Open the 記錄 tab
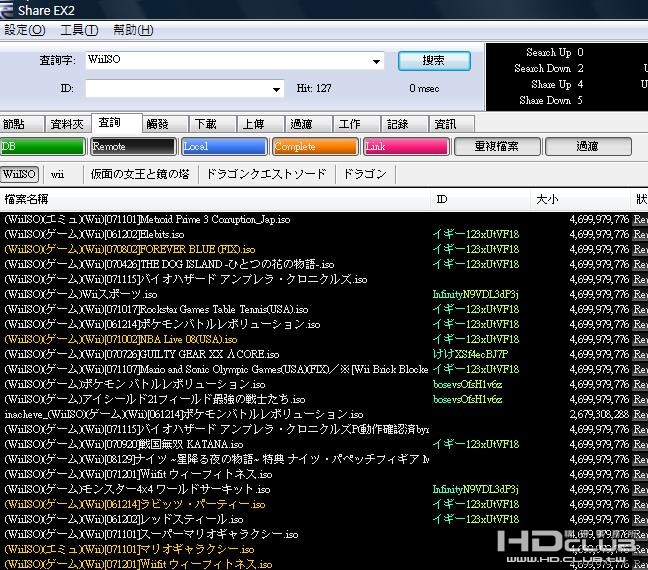The width and height of the screenshot is (648, 570). 404,124
